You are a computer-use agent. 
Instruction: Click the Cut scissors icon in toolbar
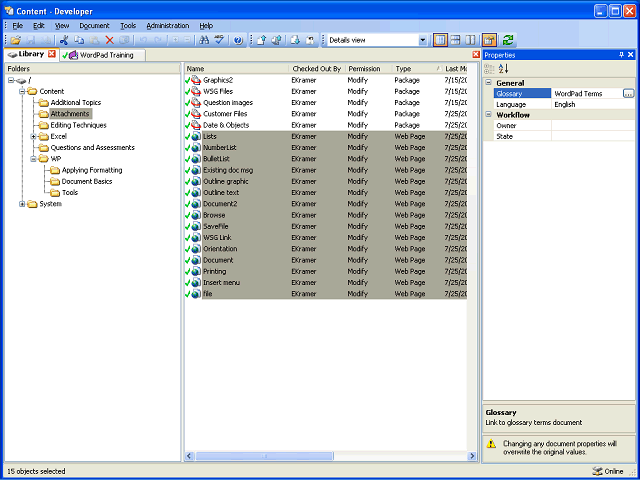point(63,40)
